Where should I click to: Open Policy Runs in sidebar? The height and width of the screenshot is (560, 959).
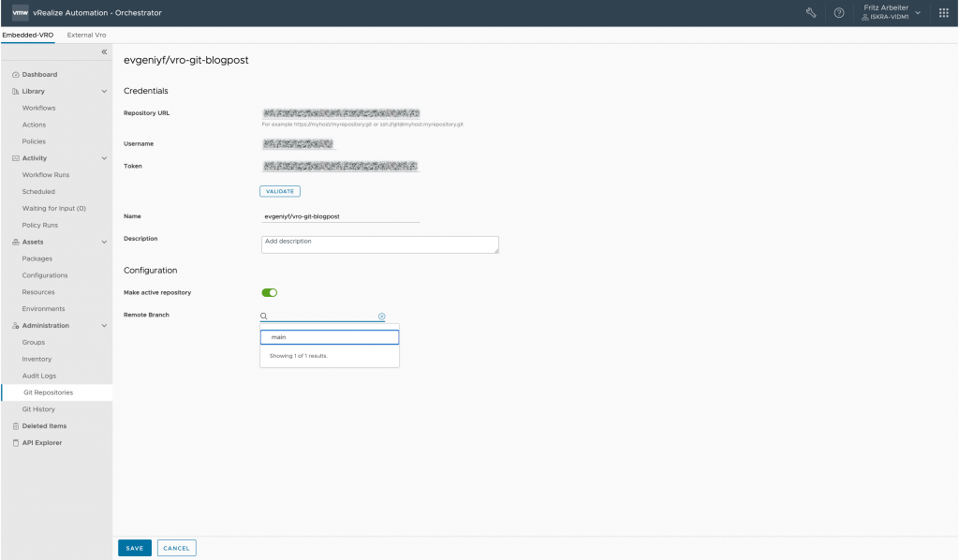coord(39,225)
